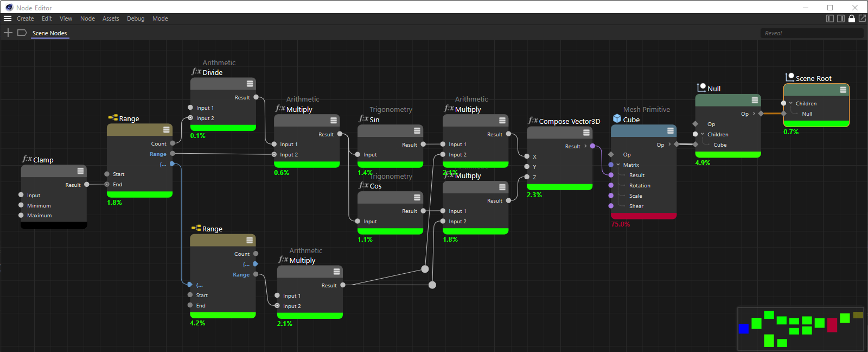
Task: Click the plus add-node icon
Action: 8,33
